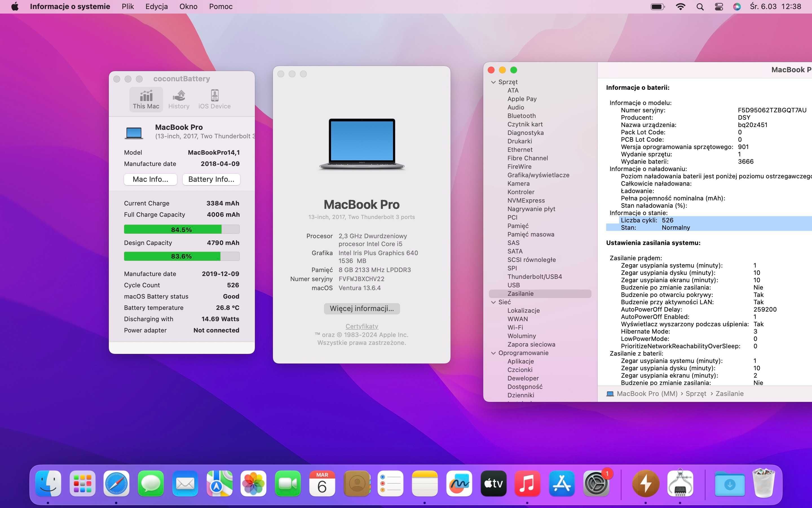Open FaceTime from the Dock
Viewport: 812px width, 508px height.
coord(288,484)
